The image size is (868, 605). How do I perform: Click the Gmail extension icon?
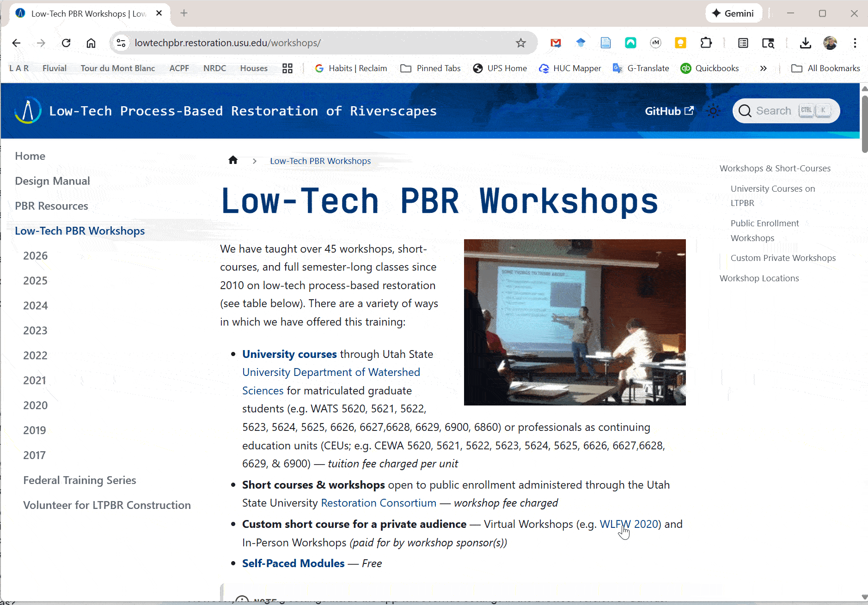(x=556, y=43)
